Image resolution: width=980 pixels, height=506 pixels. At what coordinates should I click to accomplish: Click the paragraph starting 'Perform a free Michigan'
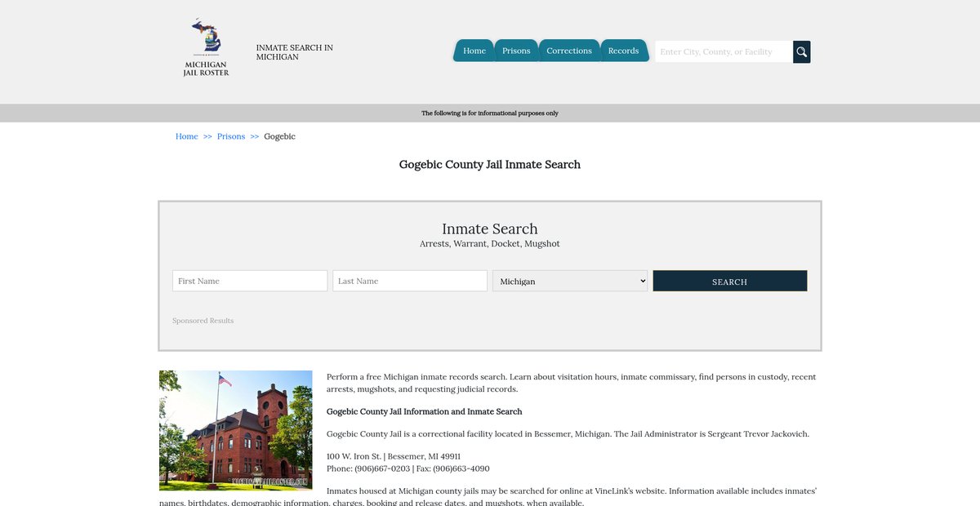(x=572, y=383)
